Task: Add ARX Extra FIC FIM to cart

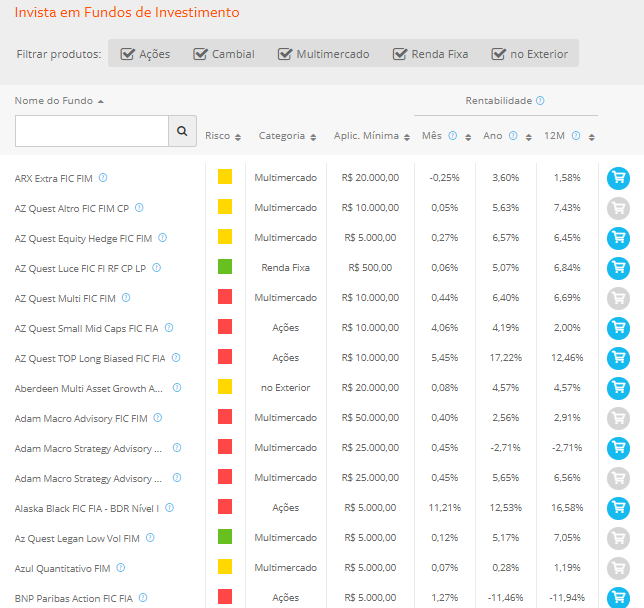Action: click(618, 178)
